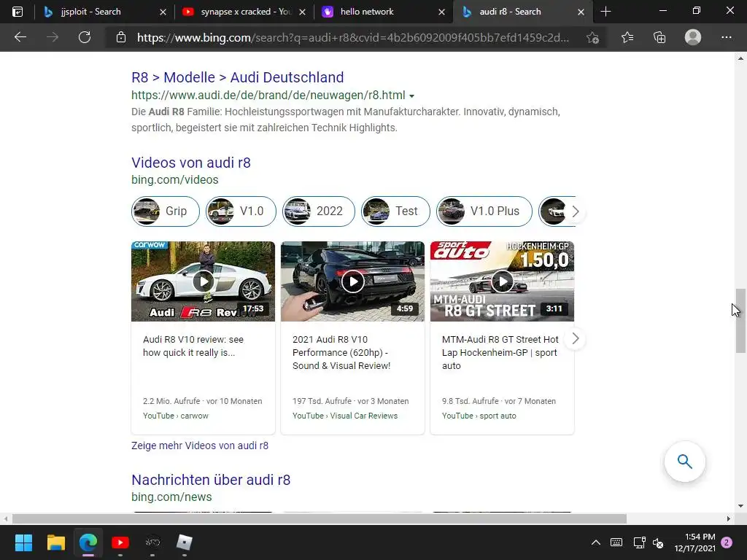Go back to previous page
Viewport: 747px width, 560px height.
[20, 37]
